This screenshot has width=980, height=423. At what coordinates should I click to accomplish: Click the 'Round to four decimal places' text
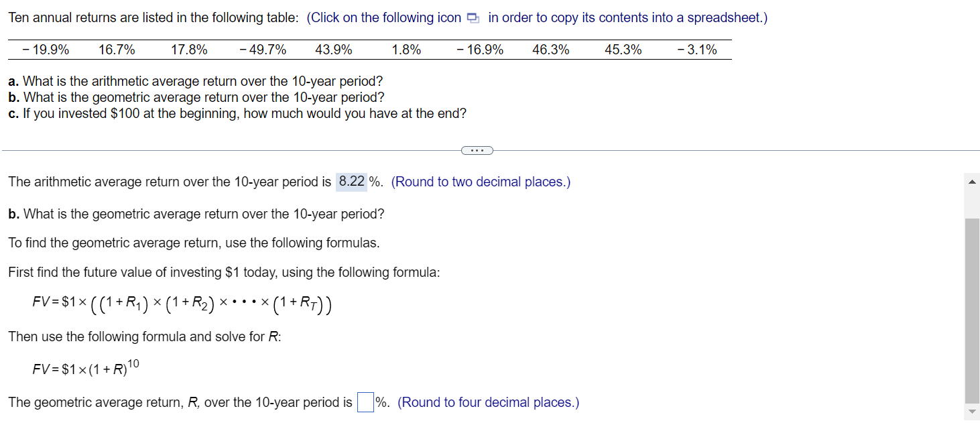click(487, 402)
